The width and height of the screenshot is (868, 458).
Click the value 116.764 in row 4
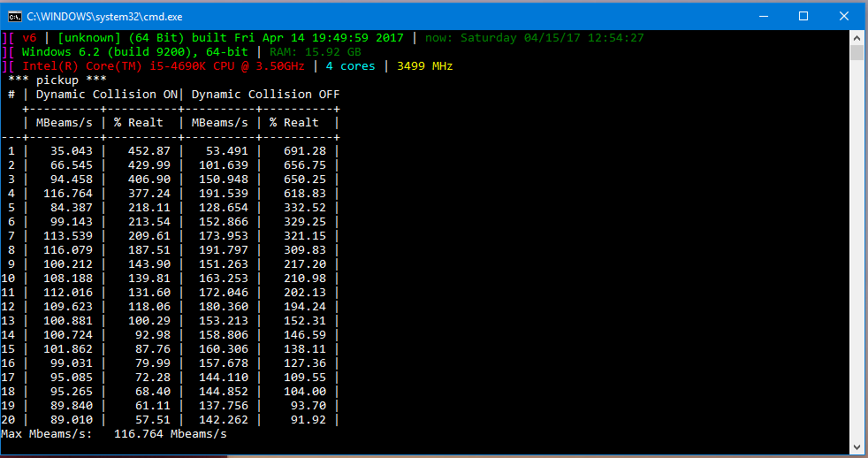(68, 194)
